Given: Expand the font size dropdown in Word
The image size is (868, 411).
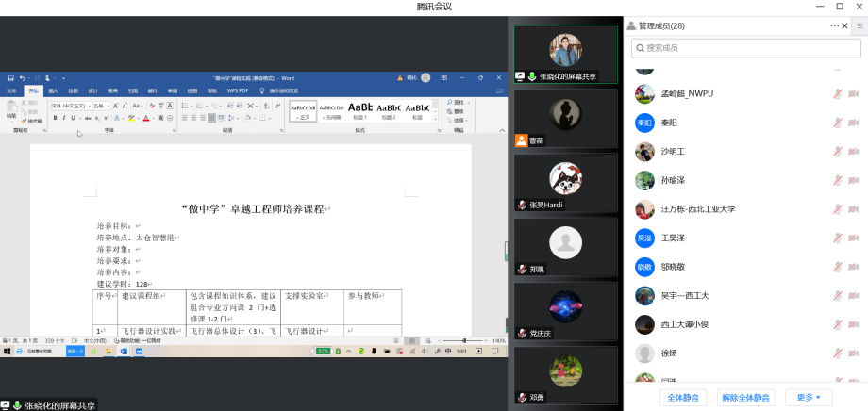Looking at the screenshot, I should [x=108, y=107].
